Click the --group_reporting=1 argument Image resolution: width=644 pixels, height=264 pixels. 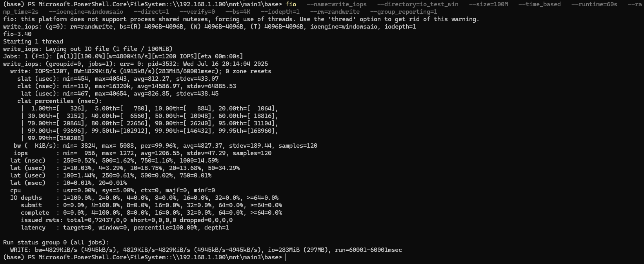pyautogui.click(x=404, y=12)
